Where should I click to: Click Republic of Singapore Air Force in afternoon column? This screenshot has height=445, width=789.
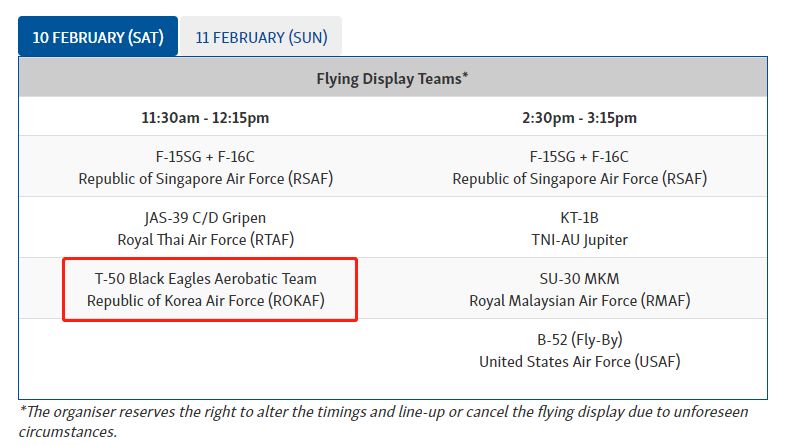[579, 179]
